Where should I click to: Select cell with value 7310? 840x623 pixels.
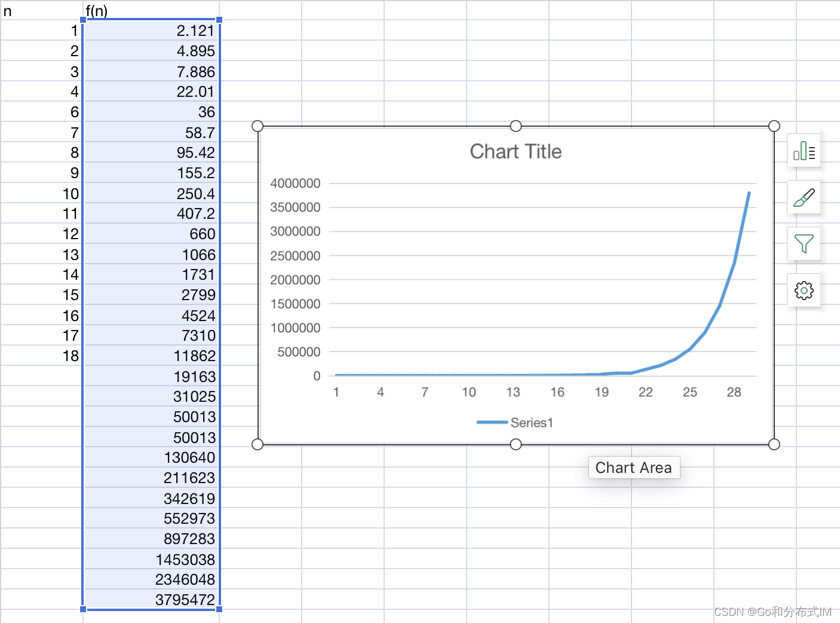(x=151, y=335)
